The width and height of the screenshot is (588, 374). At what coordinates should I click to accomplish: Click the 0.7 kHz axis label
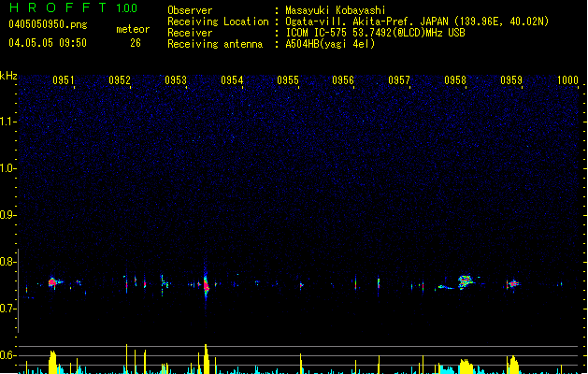pos(7,309)
